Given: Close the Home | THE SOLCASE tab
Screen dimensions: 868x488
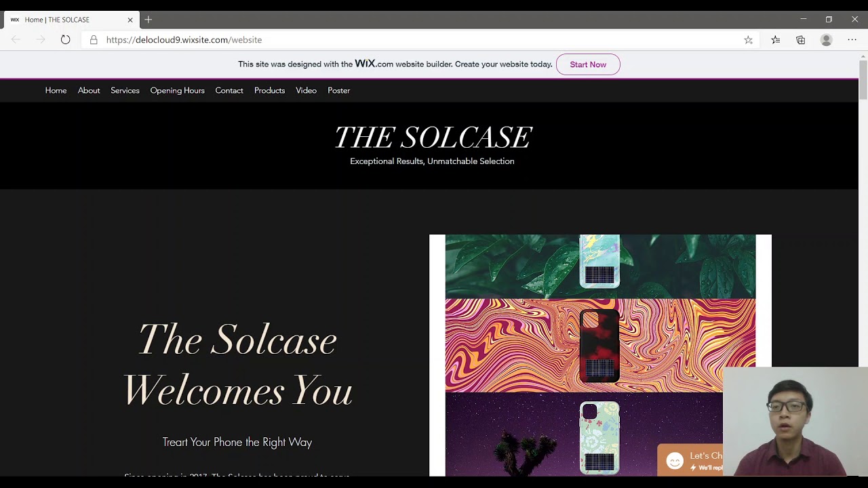Looking at the screenshot, I should 130,20.
